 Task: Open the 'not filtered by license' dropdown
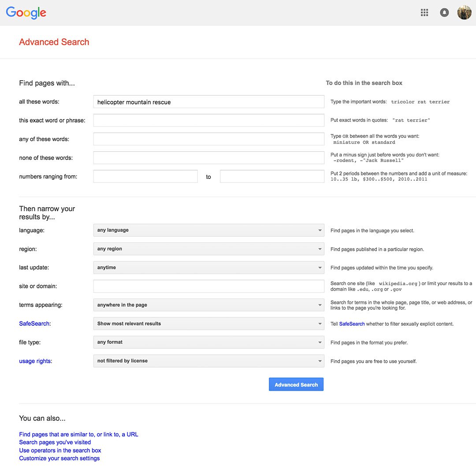click(x=208, y=361)
